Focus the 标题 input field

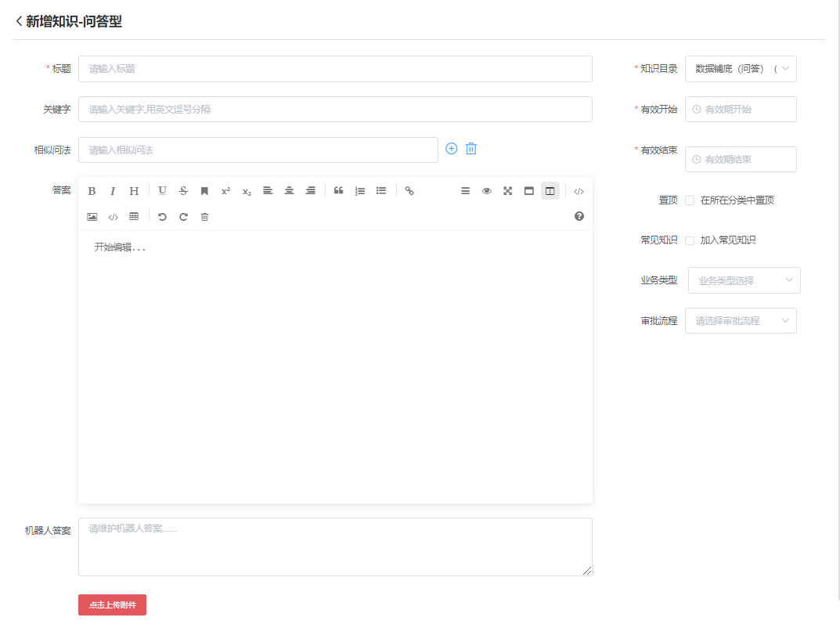pos(335,69)
